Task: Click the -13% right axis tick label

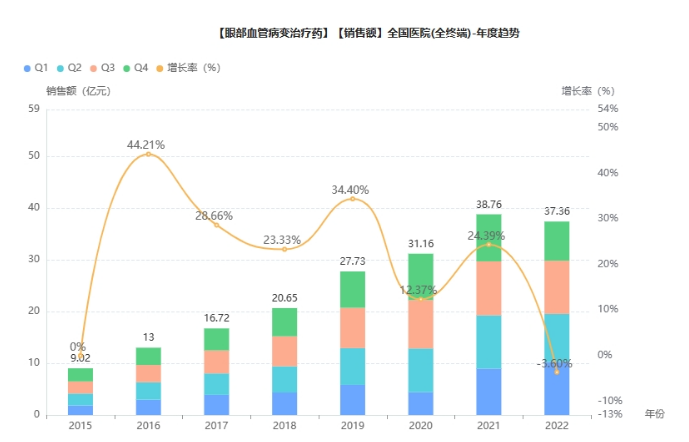Action: tap(610, 414)
